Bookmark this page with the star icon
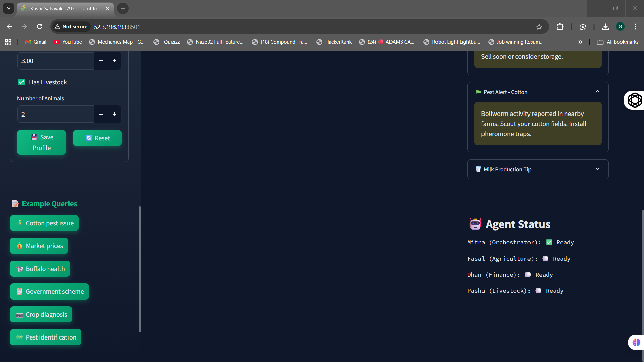 click(x=539, y=27)
